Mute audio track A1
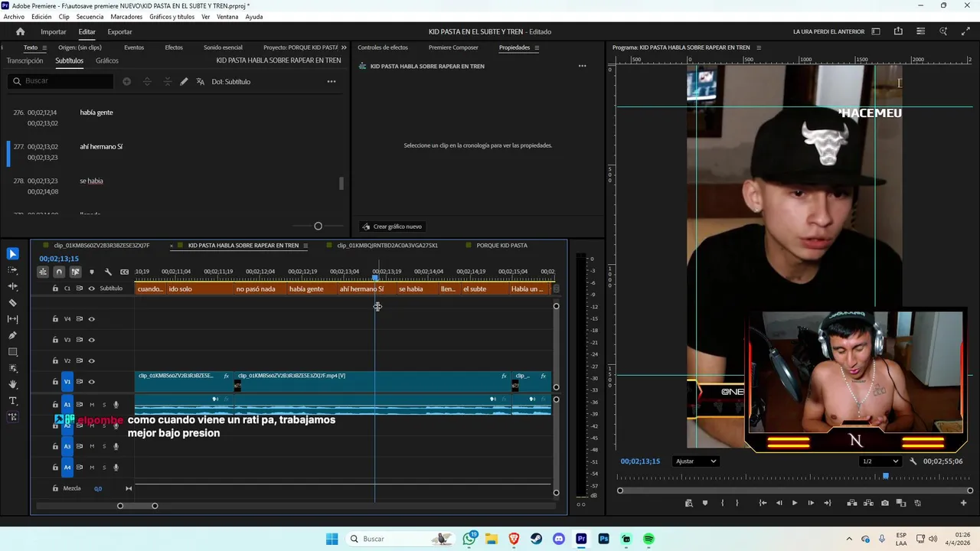Viewport: 980px width, 551px height. click(x=92, y=405)
